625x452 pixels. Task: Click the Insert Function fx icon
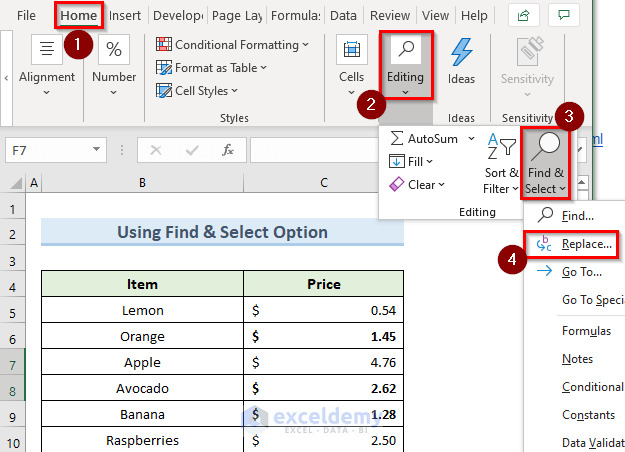pyautogui.click(x=228, y=150)
